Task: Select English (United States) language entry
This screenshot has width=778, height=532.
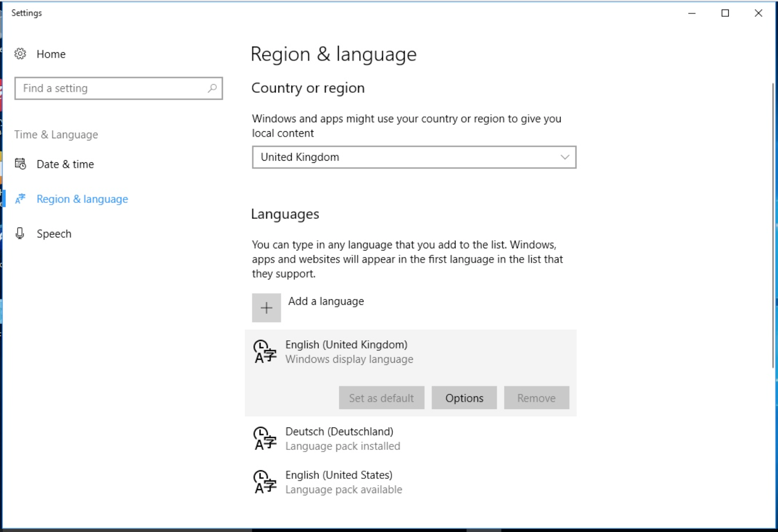Action: pos(411,482)
